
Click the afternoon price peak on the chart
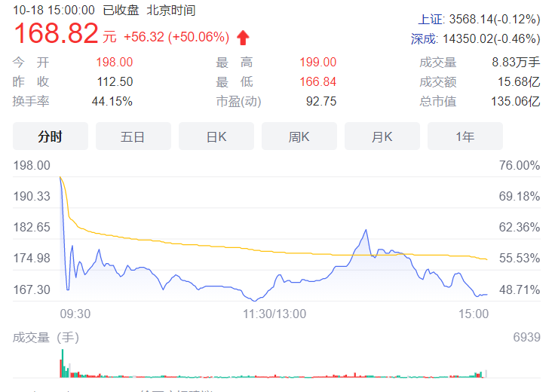(x=366, y=230)
